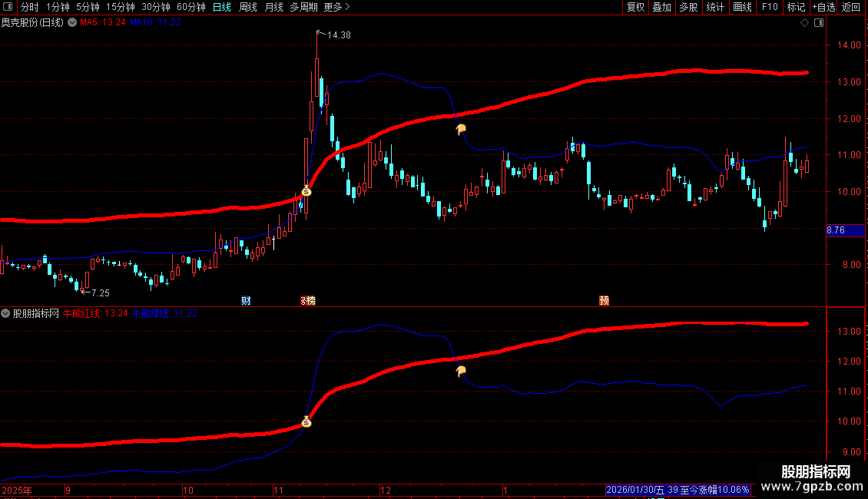
Task: Click the panel layout icon at top-left
Action: 8,7
